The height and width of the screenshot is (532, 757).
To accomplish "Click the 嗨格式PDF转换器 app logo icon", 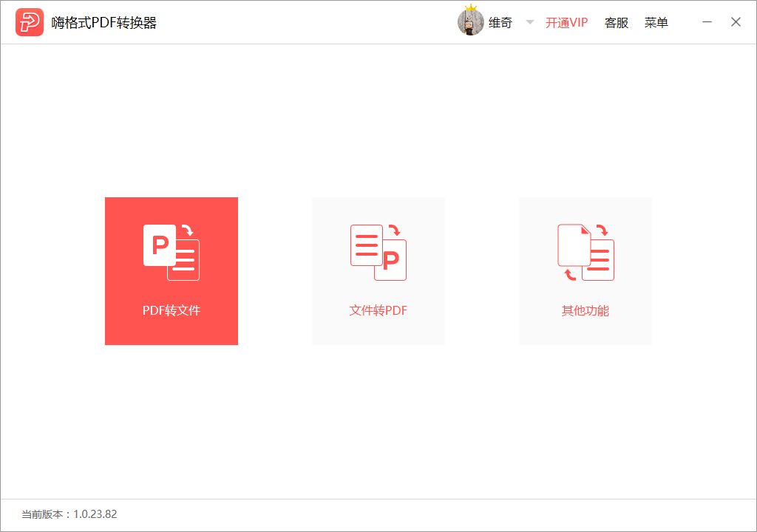I will point(30,22).
